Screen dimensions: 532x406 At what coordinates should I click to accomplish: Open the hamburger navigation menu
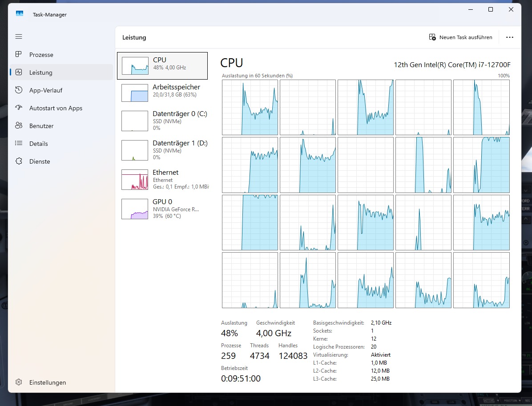point(19,36)
